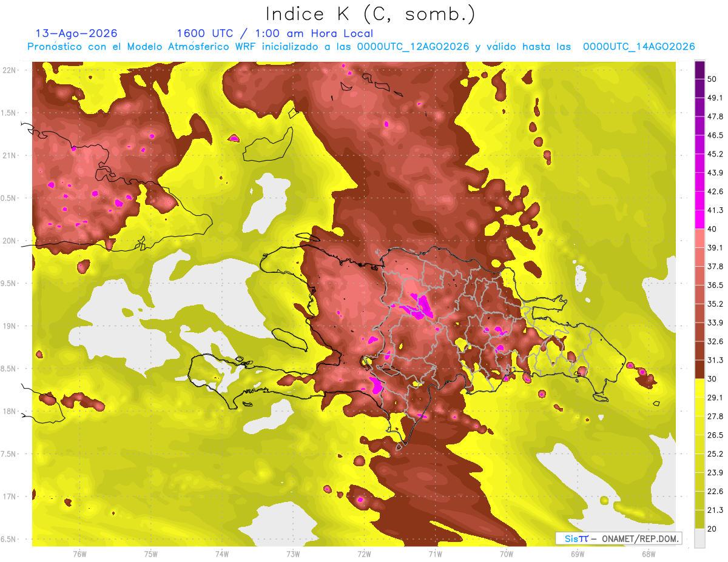Click the '46.5' colorbar value
Viewport: 728px width, 562px height.
coord(715,135)
